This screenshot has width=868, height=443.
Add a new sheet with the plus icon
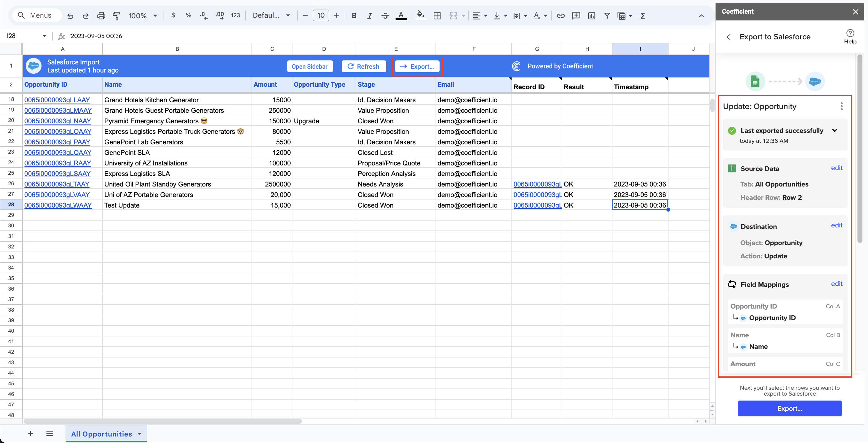click(x=30, y=434)
